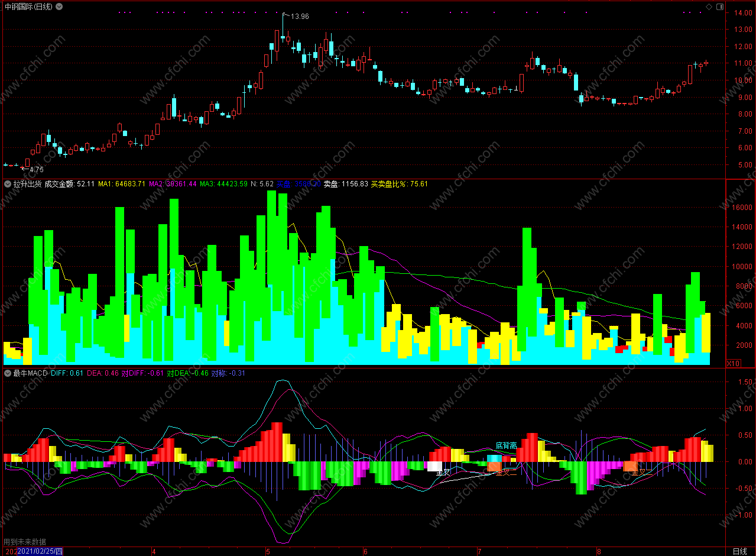Select the DIFF: 0.61 label

tap(67, 373)
